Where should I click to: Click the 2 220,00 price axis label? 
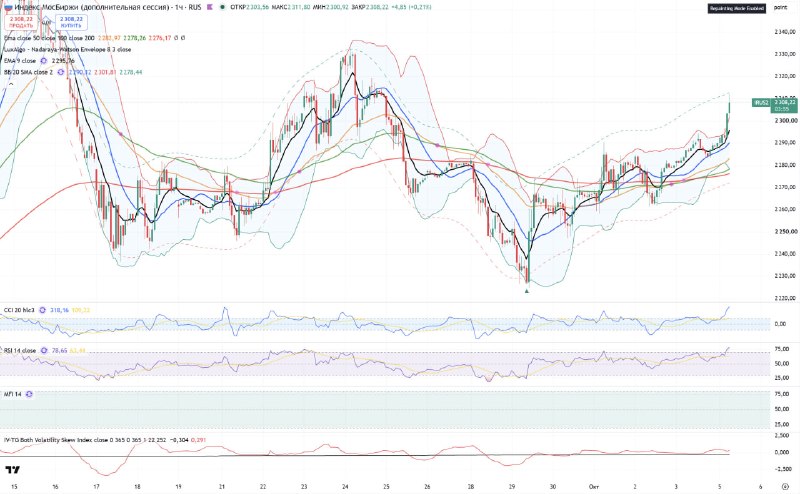(x=785, y=298)
